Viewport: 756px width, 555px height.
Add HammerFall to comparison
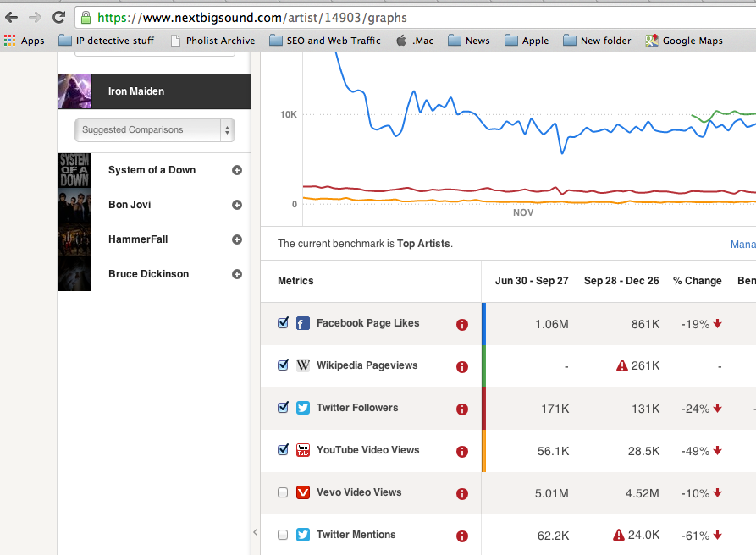[x=237, y=239]
